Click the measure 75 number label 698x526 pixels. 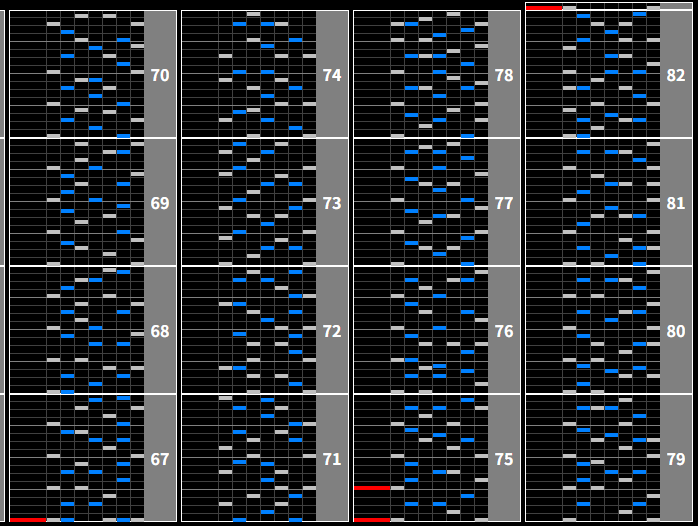point(504,459)
